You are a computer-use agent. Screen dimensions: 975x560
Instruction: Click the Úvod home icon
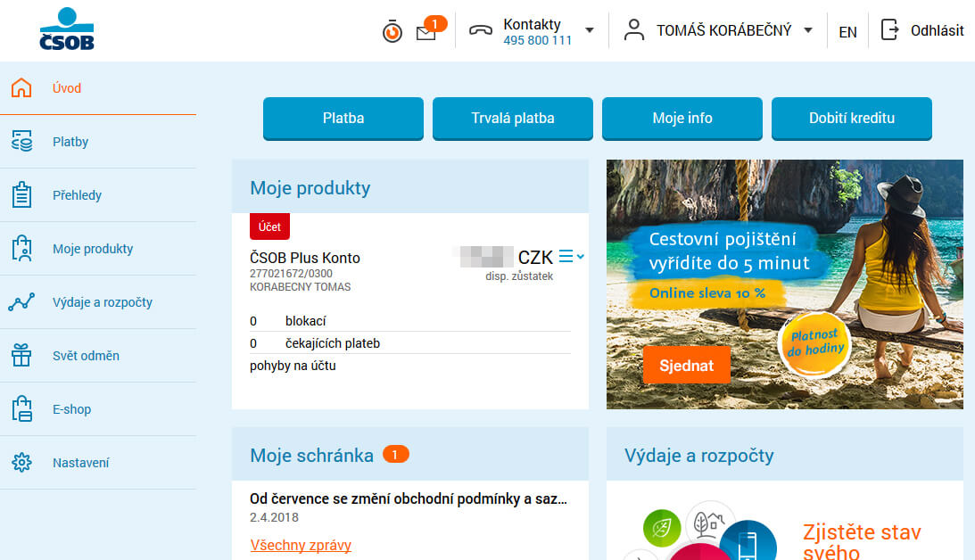click(x=21, y=88)
